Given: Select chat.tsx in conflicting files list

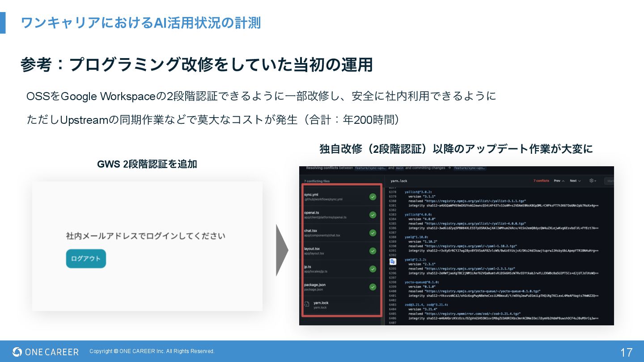Looking at the screenshot, I should (342, 233).
